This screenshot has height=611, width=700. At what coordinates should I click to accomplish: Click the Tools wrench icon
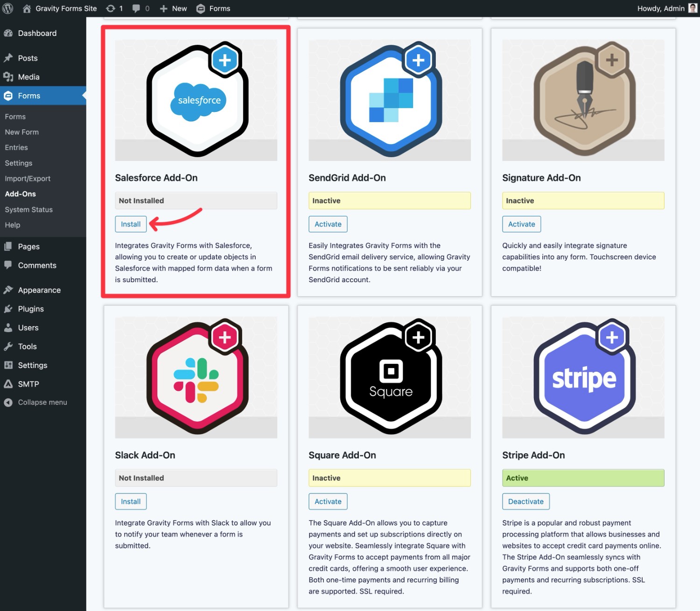[8, 347]
